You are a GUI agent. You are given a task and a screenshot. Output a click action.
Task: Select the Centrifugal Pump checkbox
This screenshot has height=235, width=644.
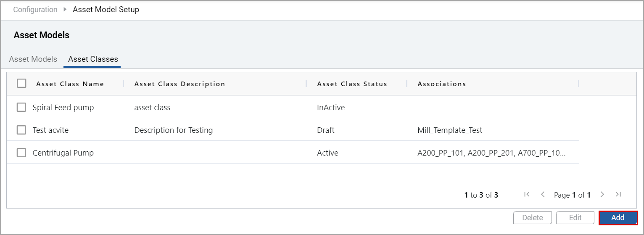click(x=21, y=153)
